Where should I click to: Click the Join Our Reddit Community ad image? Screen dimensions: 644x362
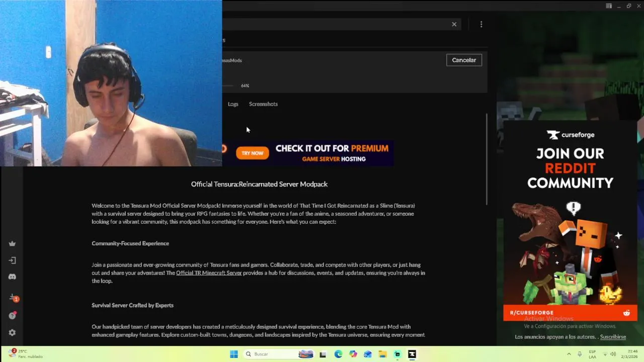point(570,221)
